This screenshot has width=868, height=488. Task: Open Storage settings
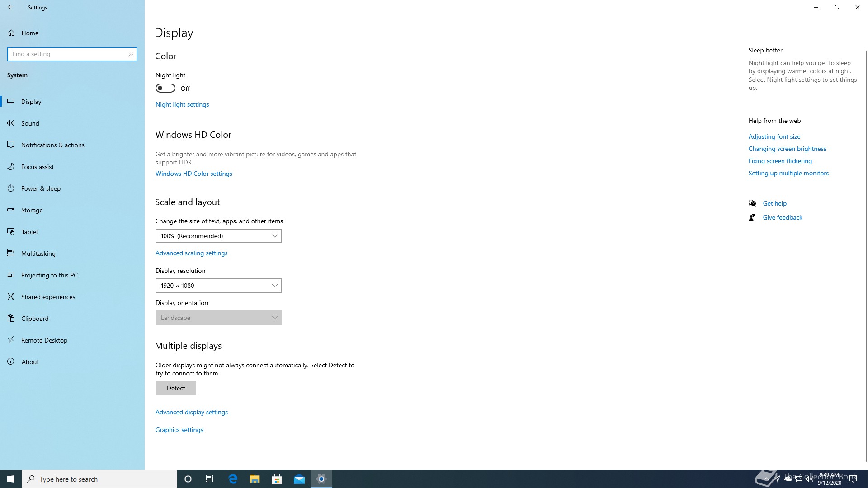[x=72, y=210]
